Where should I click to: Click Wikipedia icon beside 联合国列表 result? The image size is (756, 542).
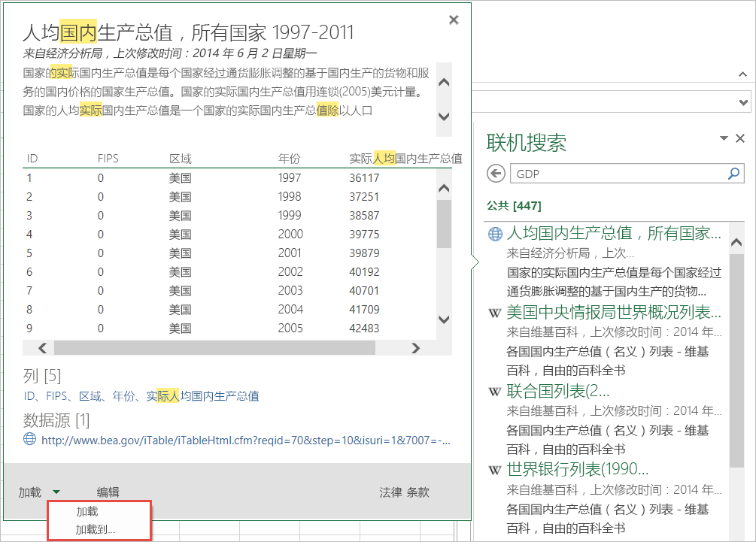coord(495,391)
